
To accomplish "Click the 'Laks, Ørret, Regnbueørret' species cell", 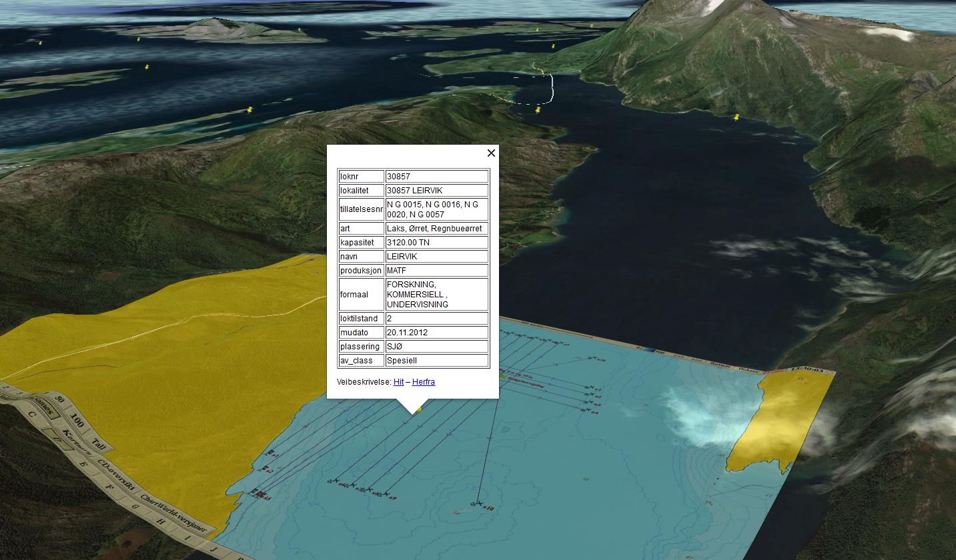I will (437, 229).
